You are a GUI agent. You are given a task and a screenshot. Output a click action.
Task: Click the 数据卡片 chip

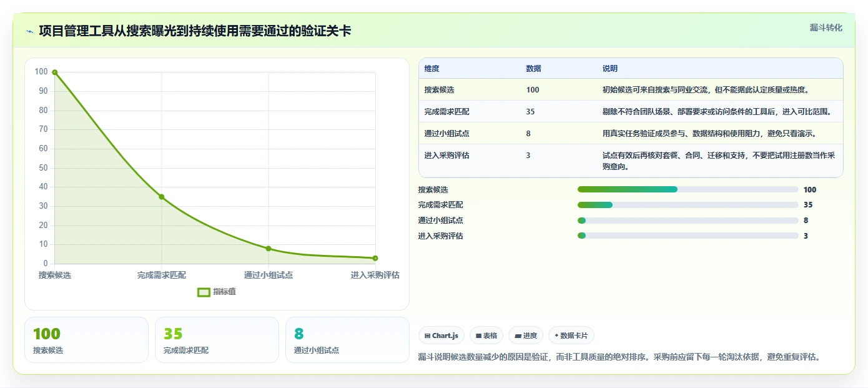click(x=571, y=336)
